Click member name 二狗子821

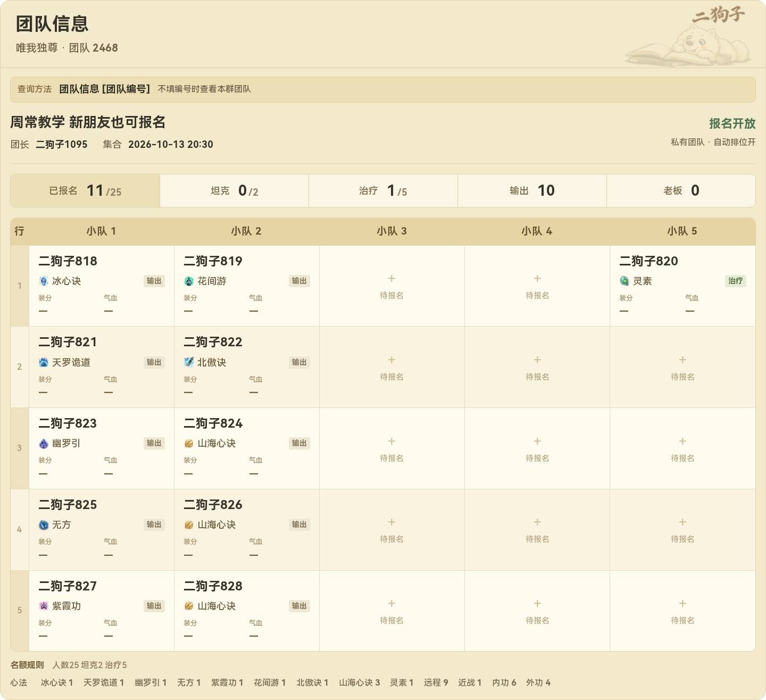click(x=68, y=342)
